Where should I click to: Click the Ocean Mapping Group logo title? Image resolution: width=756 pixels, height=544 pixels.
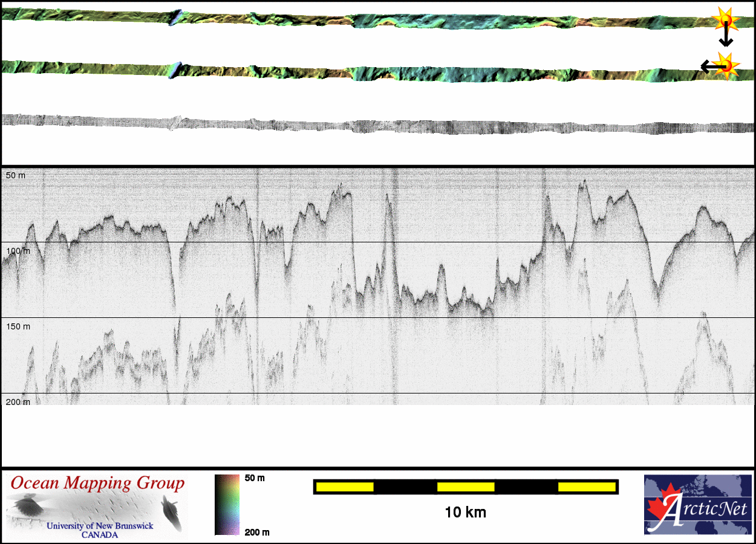(x=97, y=484)
